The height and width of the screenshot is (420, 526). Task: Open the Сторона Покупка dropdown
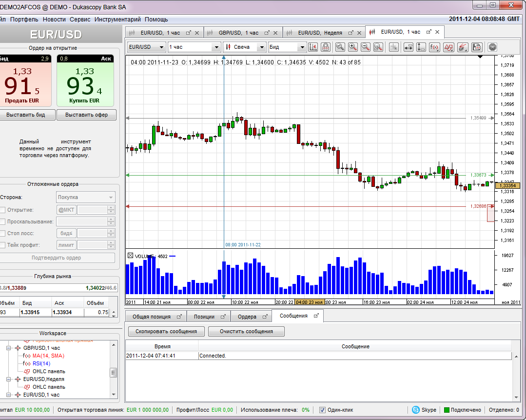pyautogui.click(x=85, y=197)
